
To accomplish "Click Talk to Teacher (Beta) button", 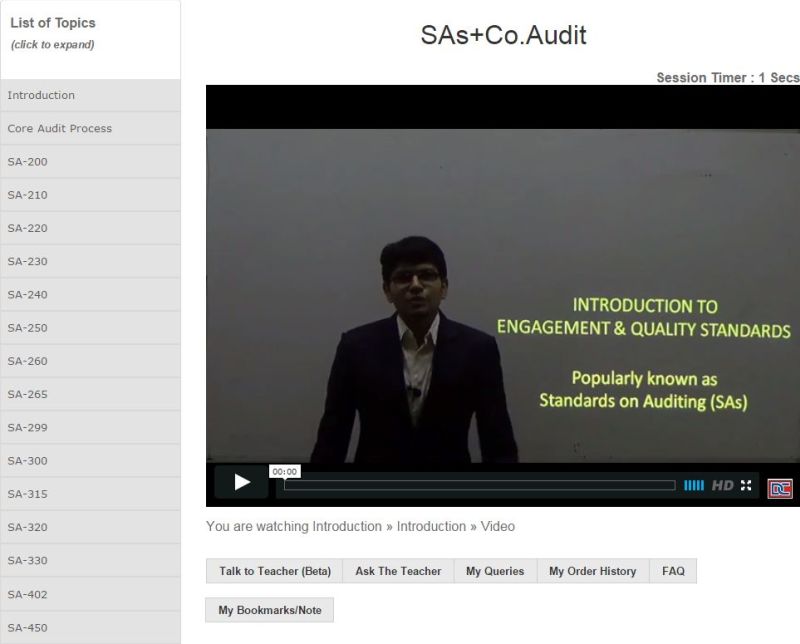I will tap(275, 571).
